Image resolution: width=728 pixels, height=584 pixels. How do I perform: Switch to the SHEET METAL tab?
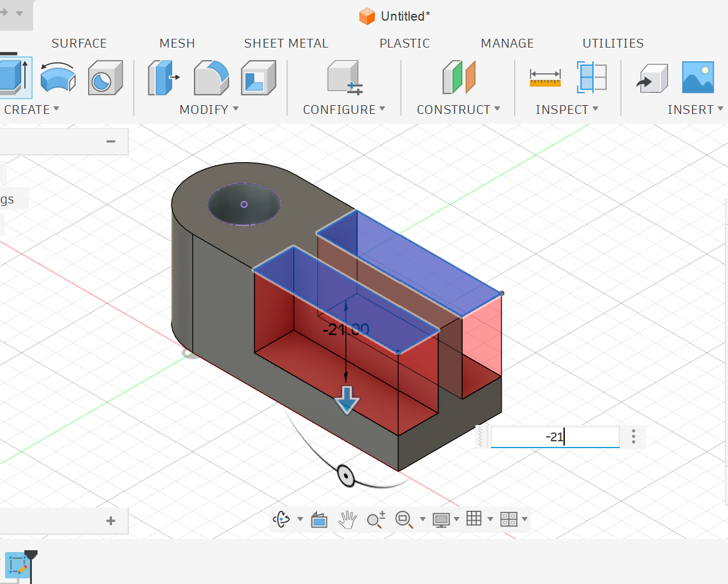tap(286, 43)
